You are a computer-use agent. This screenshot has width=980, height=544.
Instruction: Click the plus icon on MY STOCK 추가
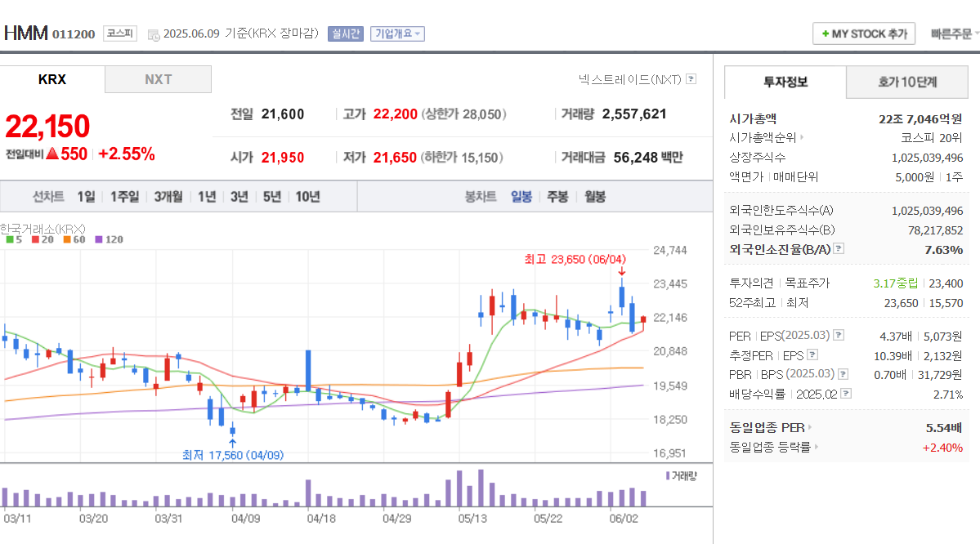pos(826,33)
